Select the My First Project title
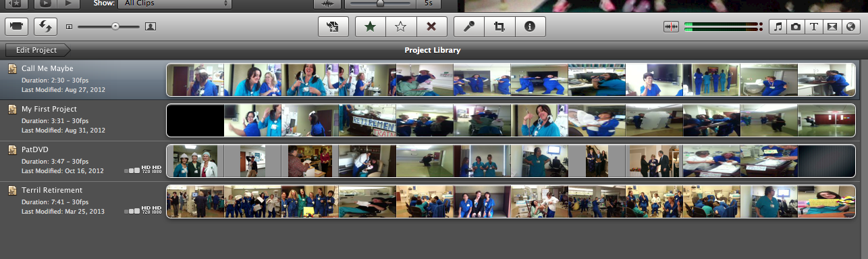Screen dimensions: 868x259 pos(49,109)
